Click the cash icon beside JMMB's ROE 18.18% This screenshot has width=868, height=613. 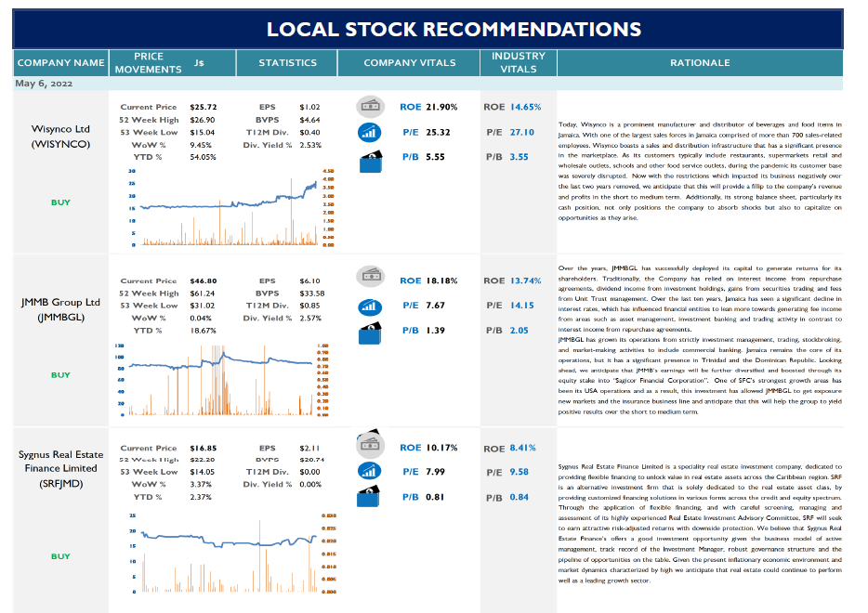click(x=370, y=276)
